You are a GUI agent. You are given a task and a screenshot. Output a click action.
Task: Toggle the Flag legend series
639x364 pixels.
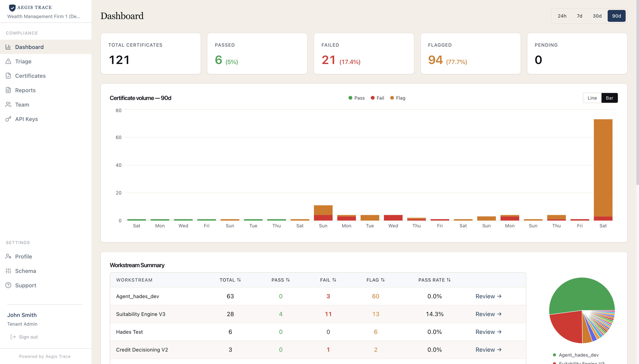[397, 98]
